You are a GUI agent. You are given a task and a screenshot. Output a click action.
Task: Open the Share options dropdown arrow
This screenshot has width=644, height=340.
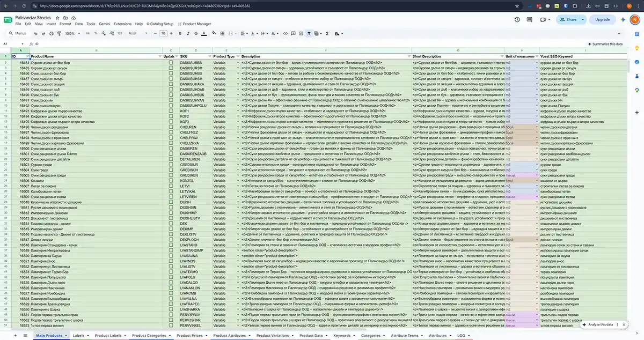583,19
